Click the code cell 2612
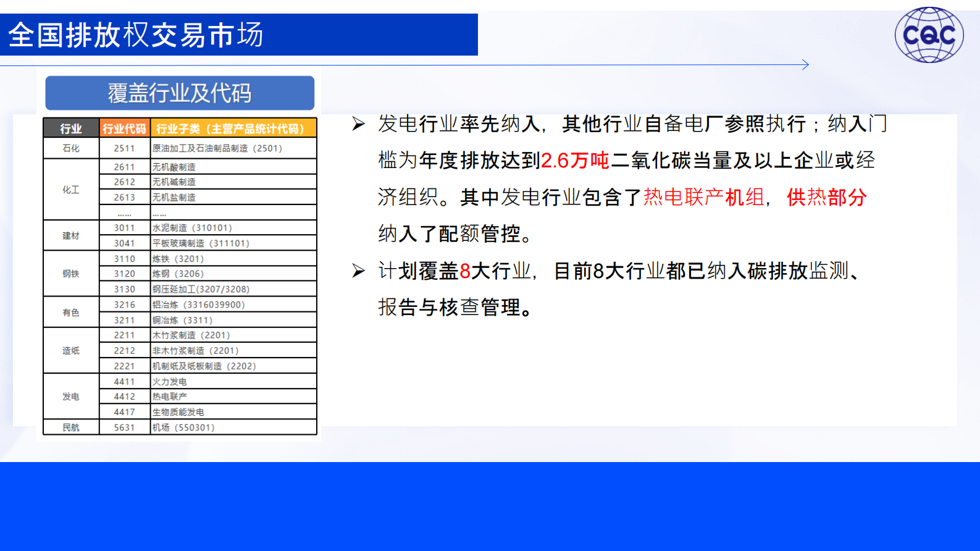Screen dimensions: 980x551 pos(124,182)
